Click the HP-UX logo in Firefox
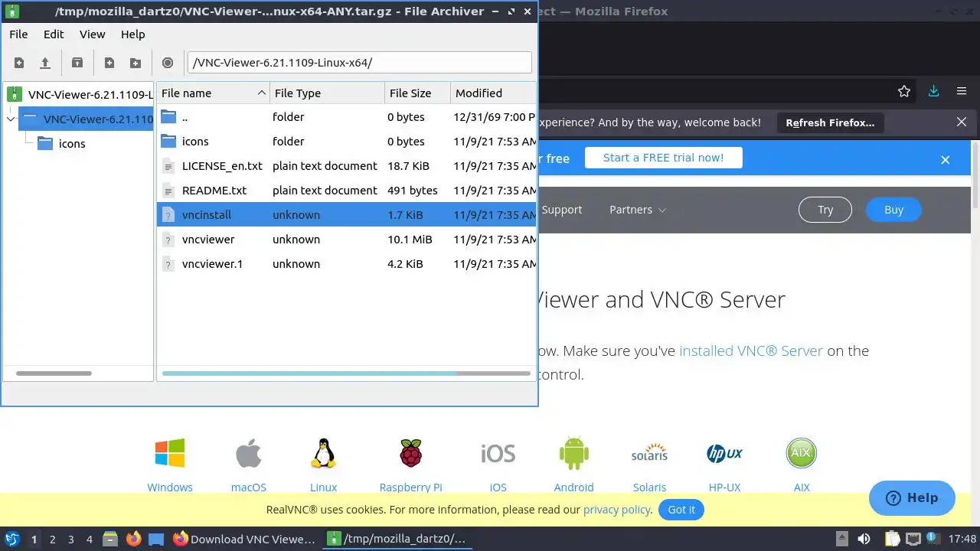The image size is (980, 551). pyautogui.click(x=724, y=453)
